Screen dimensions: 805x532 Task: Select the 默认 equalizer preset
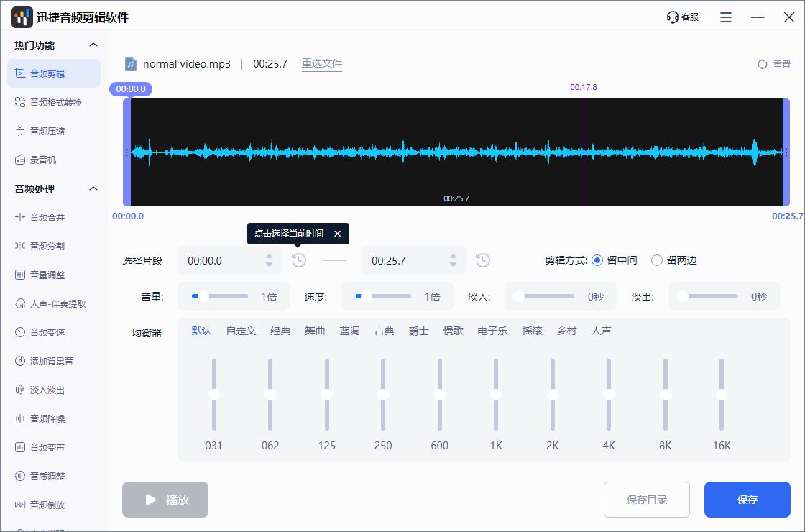[201, 331]
